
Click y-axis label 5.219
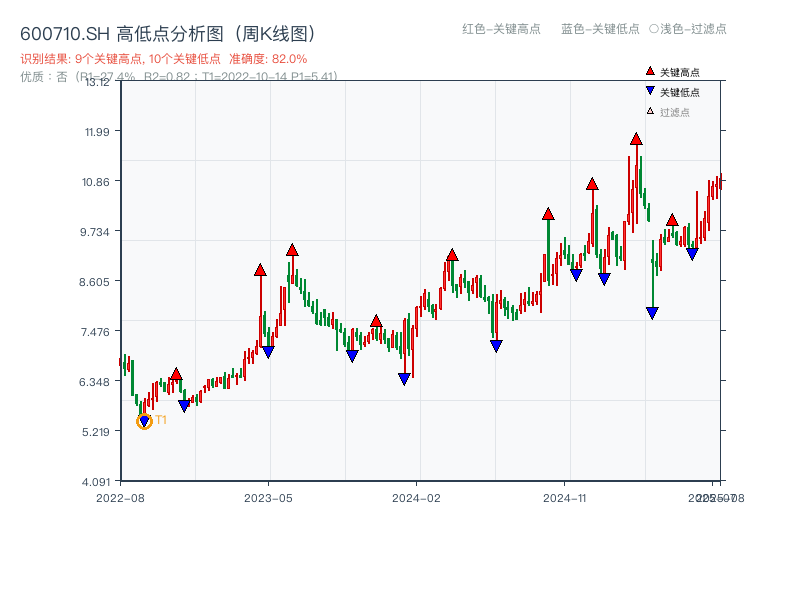(95, 432)
